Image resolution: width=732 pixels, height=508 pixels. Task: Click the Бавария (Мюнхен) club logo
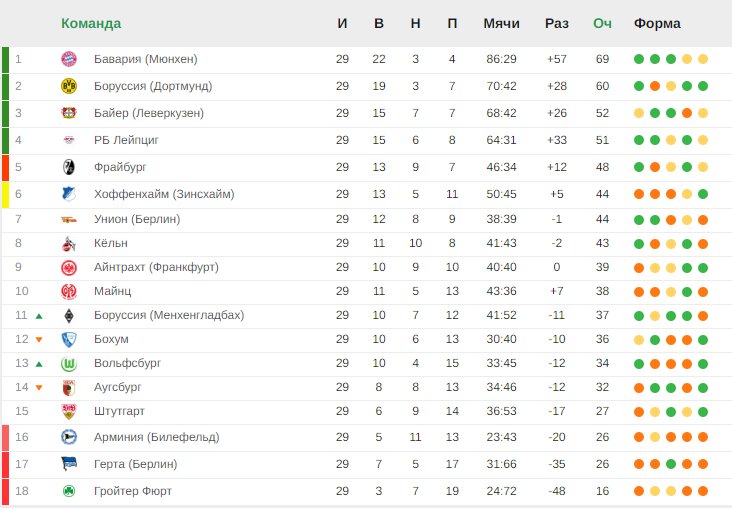(x=69, y=59)
